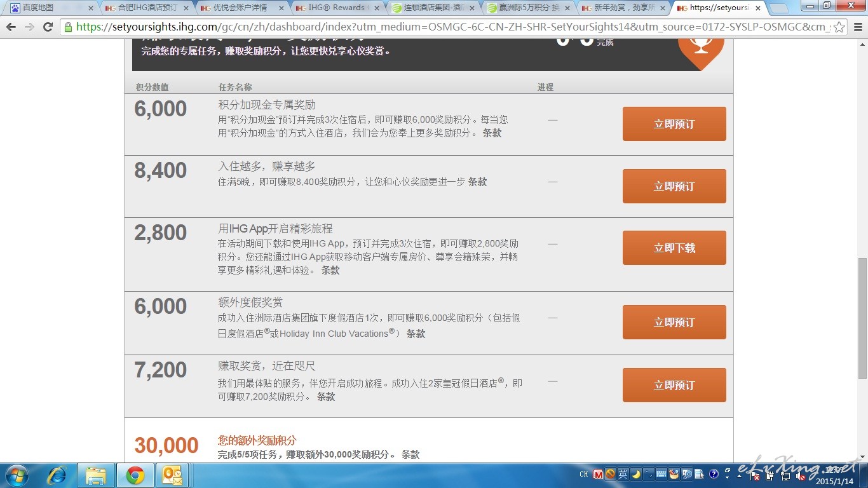Switch to the 赢洲际5万积分 tab
This screenshot has width=868, height=488.
coord(529,8)
